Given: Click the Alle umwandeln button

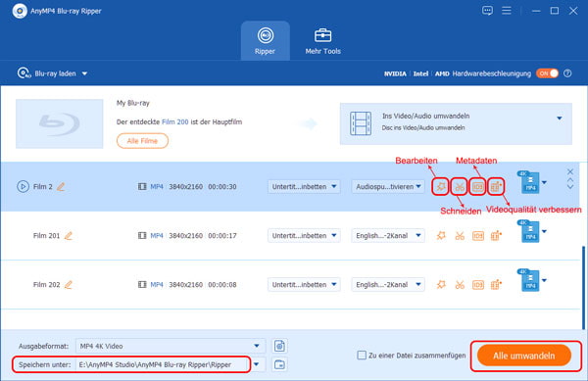Looking at the screenshot, I should pyautogui.click(x=524, y=356).
